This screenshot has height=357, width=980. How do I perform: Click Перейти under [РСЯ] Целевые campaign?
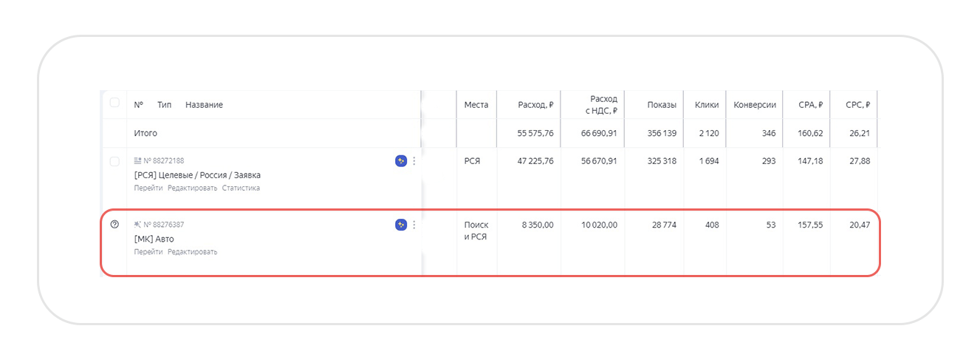tap(148, 188)
